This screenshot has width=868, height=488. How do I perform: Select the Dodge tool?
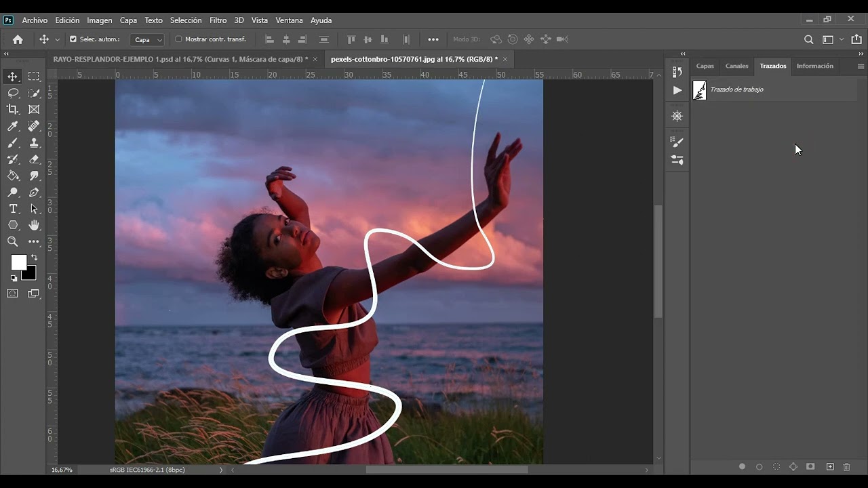tap(13, 192)
